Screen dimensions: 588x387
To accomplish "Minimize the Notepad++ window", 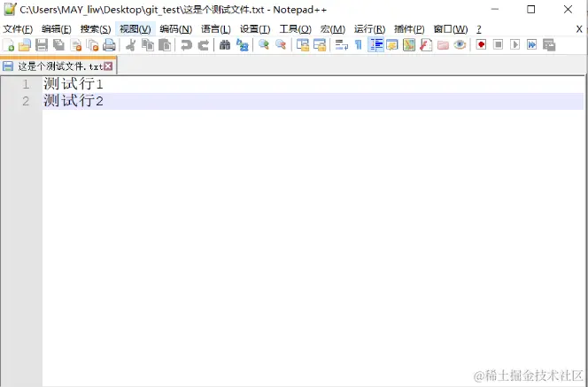I will pyautogui.click(x=495, y=10).
